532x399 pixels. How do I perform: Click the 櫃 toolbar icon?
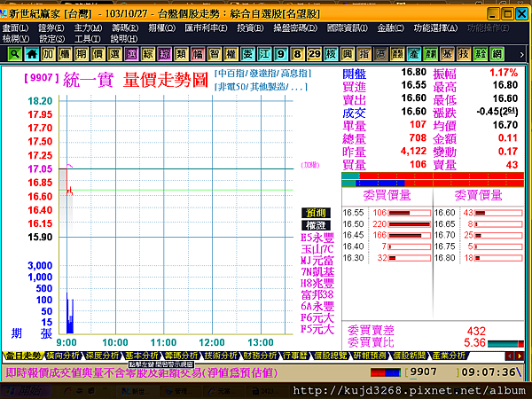65,54
